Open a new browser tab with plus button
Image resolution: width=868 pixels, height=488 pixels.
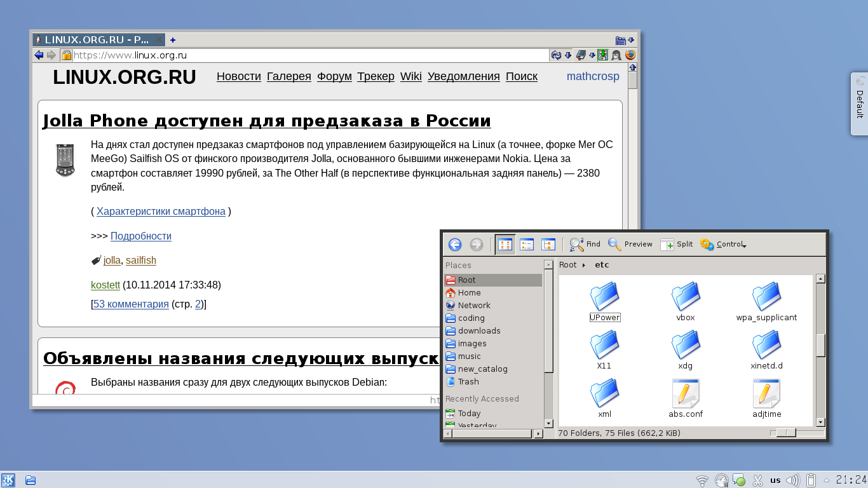click(x=173, y=40)
